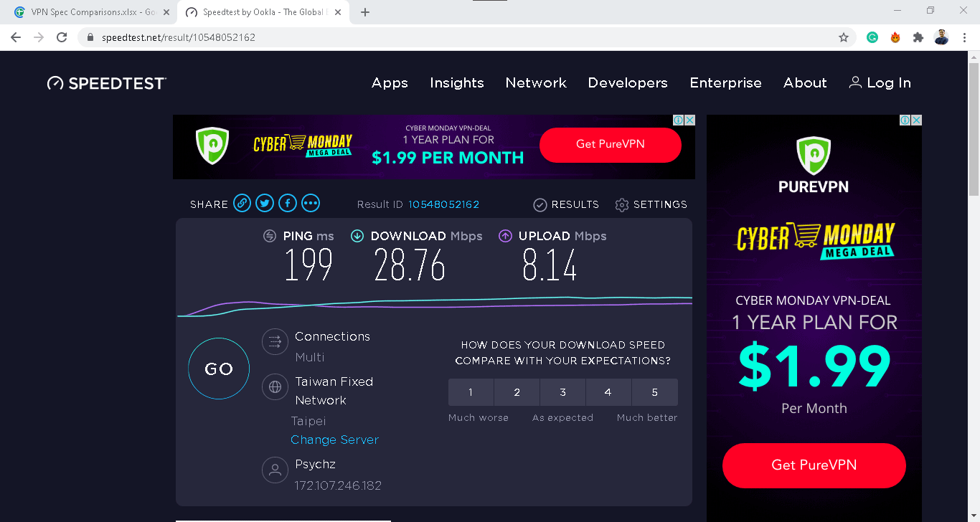This screenshot has height=522, width=980.
Task: Open more sharing options via the ellipsis icon
Action: click(311, 203)
